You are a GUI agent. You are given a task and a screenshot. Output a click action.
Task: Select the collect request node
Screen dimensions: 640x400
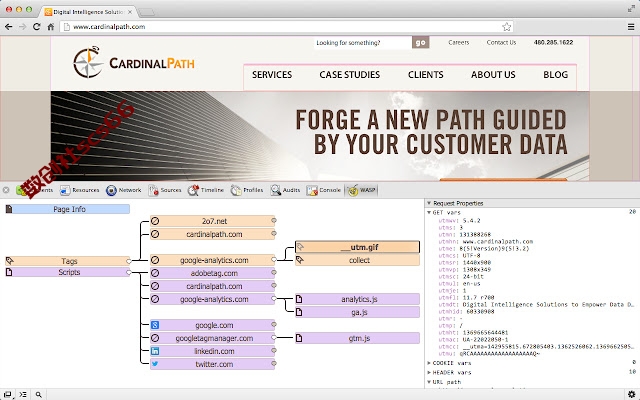[357, 260]
